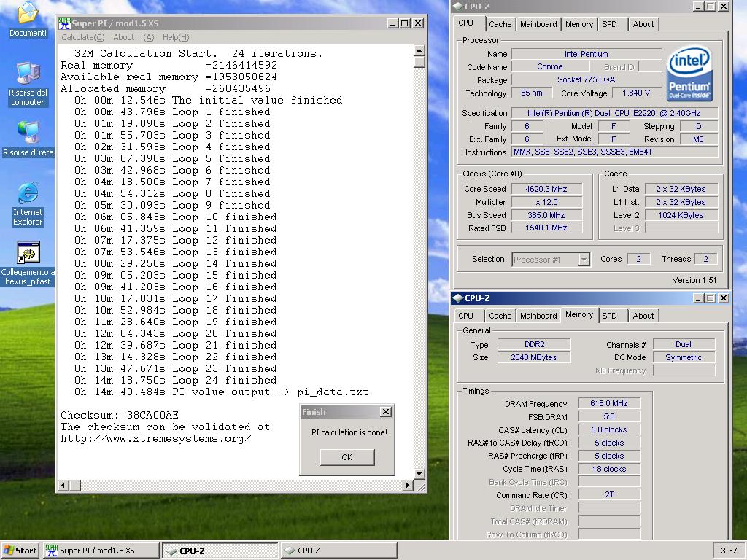Activate first CPU-Z taskbar button

point(220,551)
